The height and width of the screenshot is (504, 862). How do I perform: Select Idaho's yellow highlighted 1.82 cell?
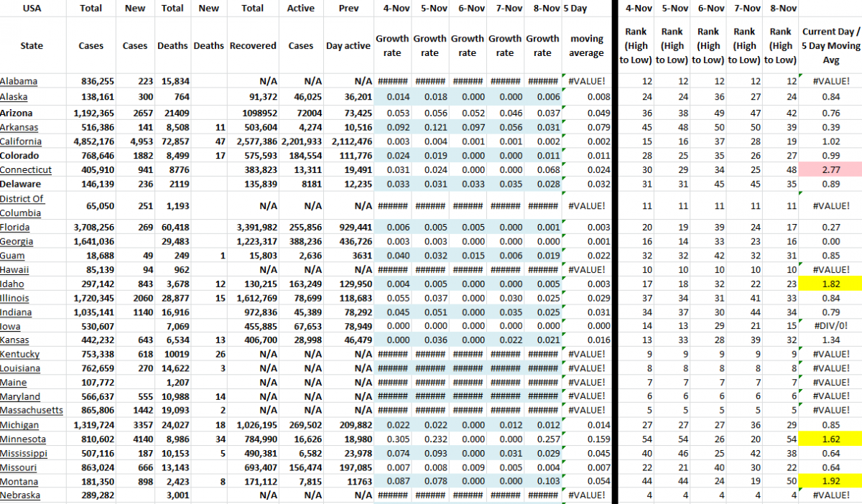point(830,284)
